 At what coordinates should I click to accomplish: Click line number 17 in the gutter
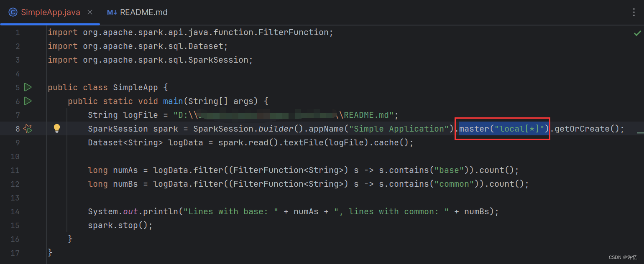(15, 253)
